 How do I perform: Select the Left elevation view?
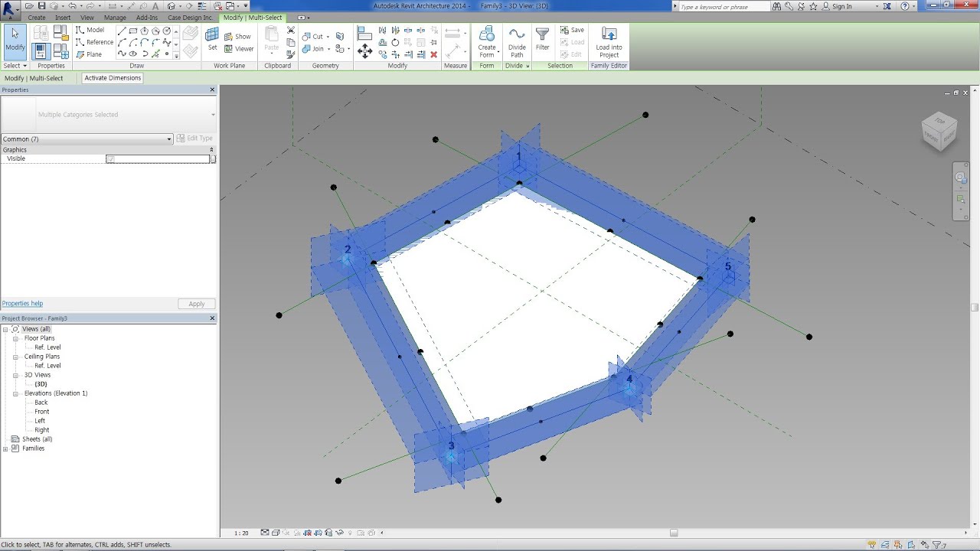coord(40,421)
